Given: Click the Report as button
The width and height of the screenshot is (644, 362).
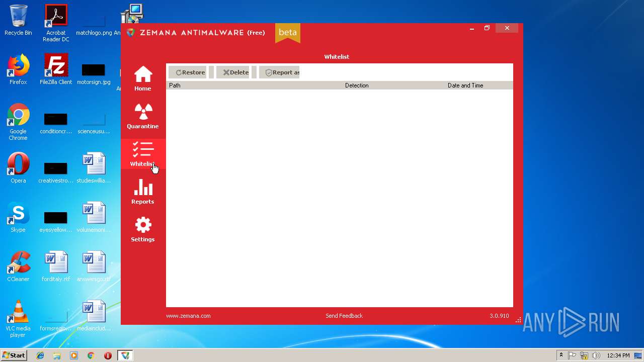Looking at the screenshot, I should [280, 72].
